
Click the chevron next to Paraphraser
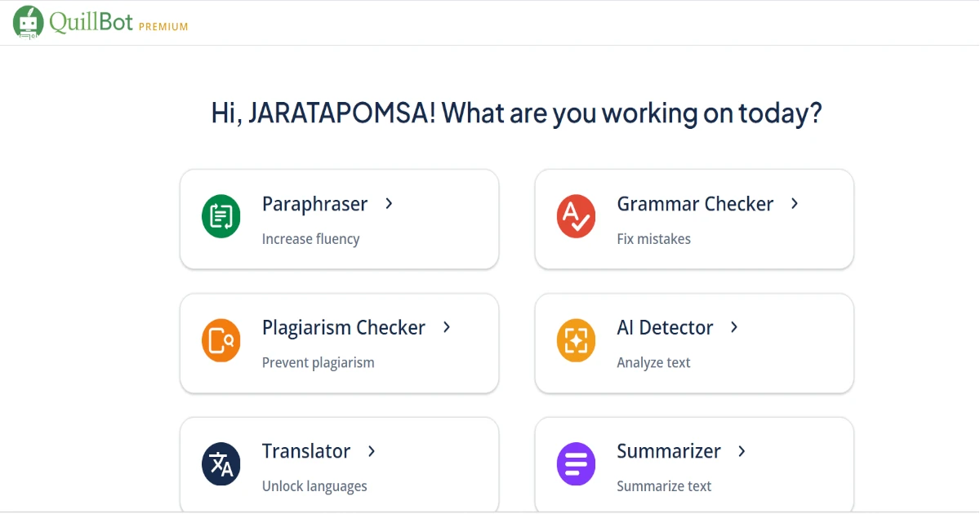pyautogui.click(x=389, y=203)
